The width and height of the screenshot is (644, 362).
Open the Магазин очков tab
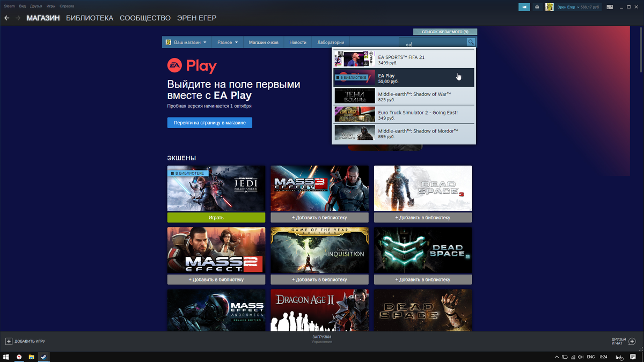264,42
